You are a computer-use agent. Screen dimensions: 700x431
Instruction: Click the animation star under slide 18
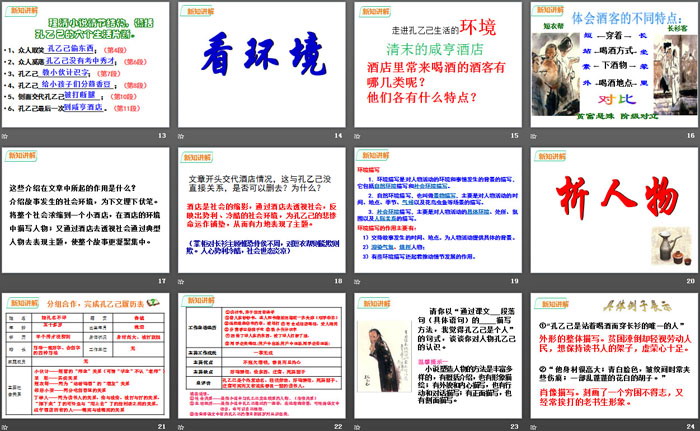pyautogui.click(x=181, y=281)
